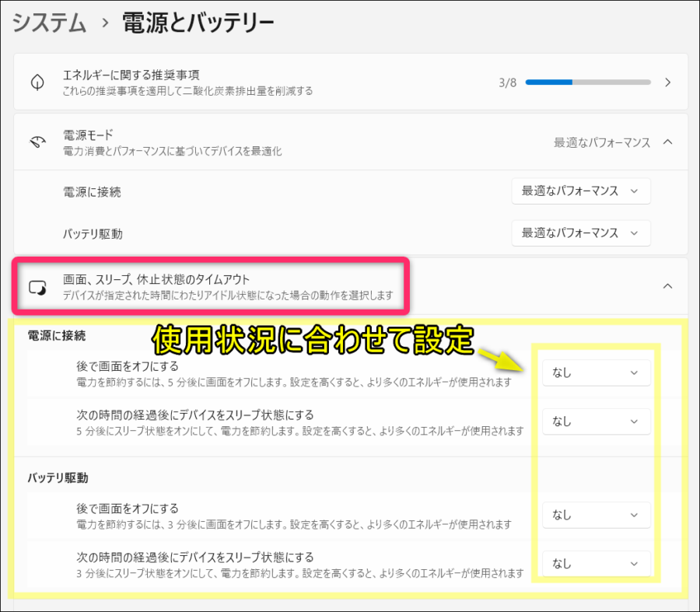This screenshot has width=700, height=612.
Task: Collapse the 電源モード section with its chevron
Action: (667, 142)
